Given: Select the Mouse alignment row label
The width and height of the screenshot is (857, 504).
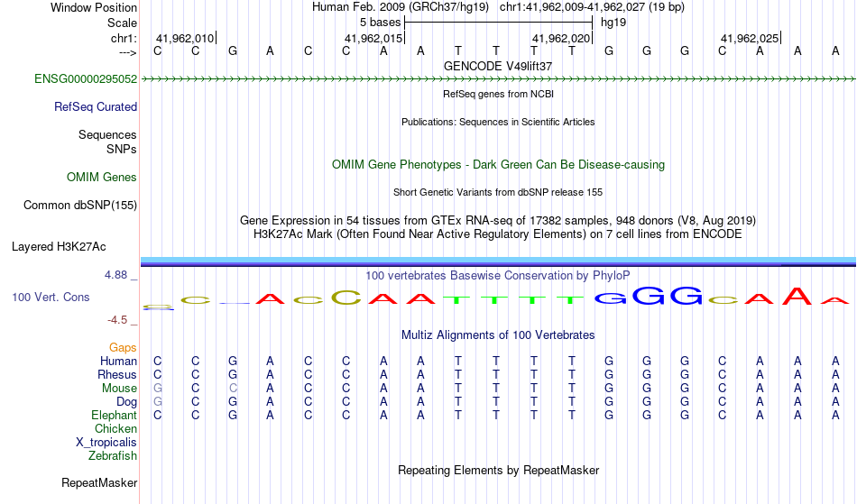Looking at the screenshot, I should pyautogui.click(x=120, y=389).
